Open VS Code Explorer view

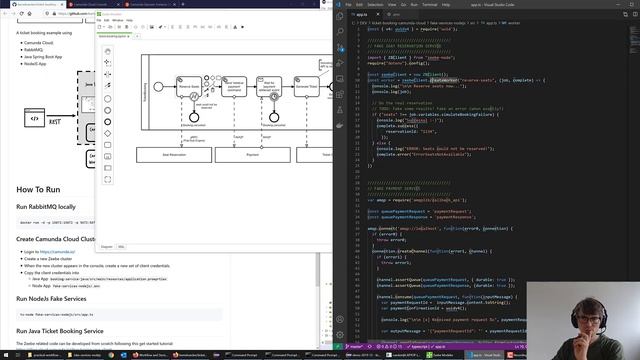click(x=340, y=16)
